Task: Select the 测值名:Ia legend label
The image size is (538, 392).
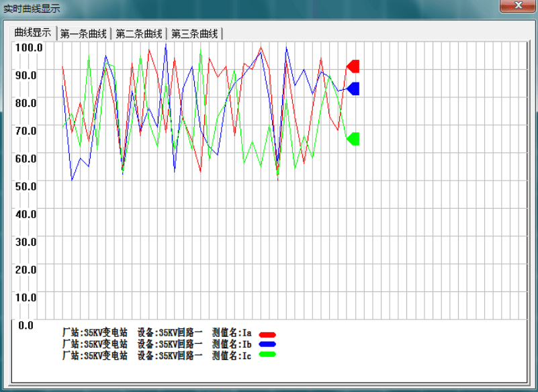Action: tap(232, 333)
